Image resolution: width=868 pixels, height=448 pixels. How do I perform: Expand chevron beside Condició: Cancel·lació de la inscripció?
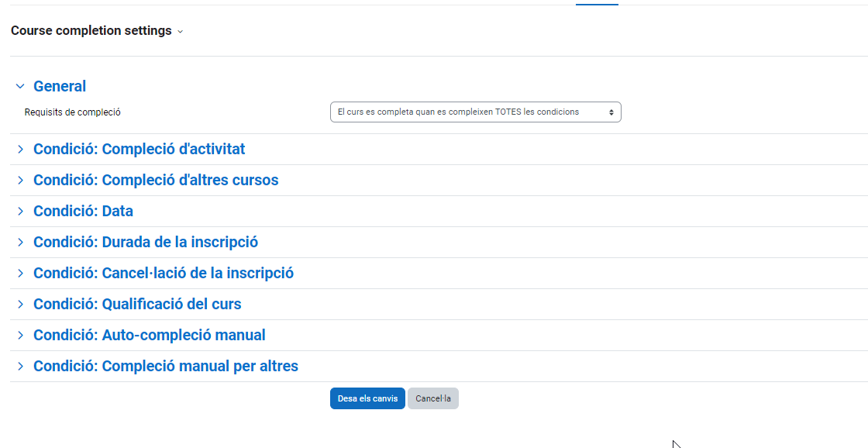pyautogui.click(x=20, y=273)
